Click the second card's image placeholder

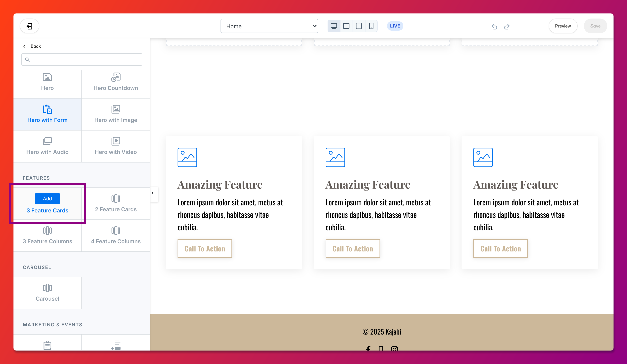[335, 157]
